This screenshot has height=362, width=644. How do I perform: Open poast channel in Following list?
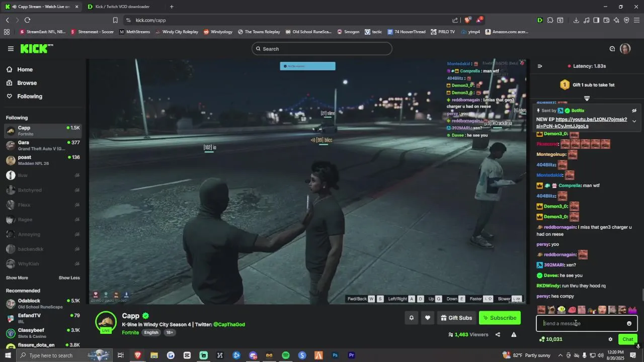pyautogui.click(x=43, y=160)
